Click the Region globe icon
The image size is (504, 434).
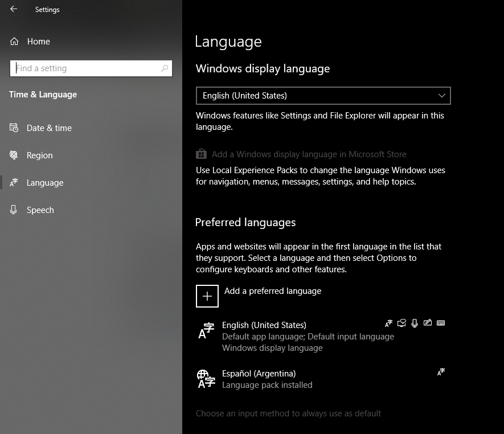[14, 155]
